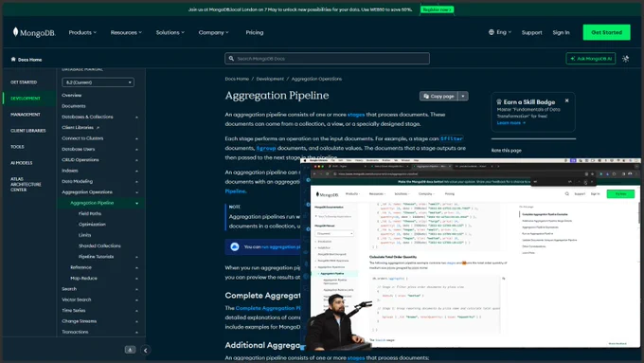
Task: Open the 8.2 (Current) version dropdown
Action: (x=98, y=82)
